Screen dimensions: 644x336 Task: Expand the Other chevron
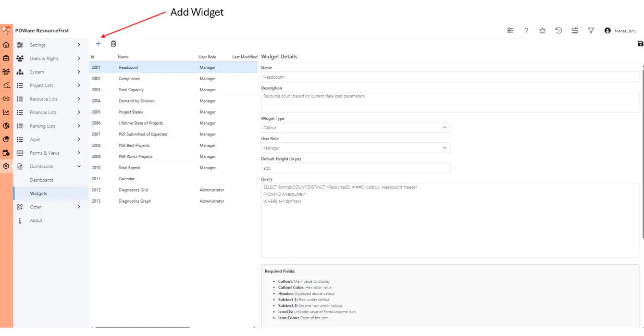tap(79, 207)
